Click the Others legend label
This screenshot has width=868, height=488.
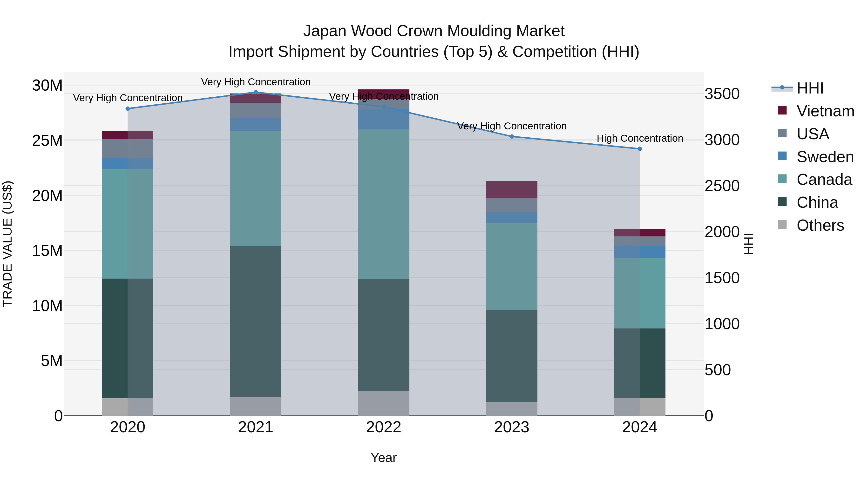821,225
